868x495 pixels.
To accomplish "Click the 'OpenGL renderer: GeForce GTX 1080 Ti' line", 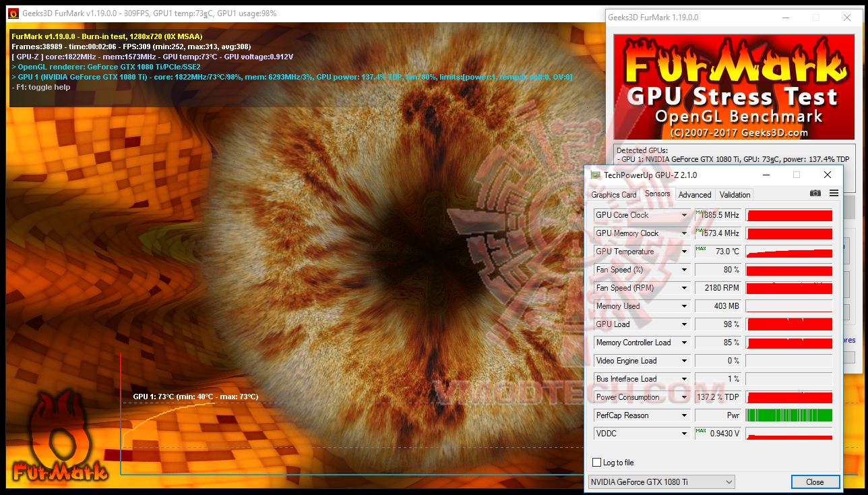I will click(x=106, y=67).
